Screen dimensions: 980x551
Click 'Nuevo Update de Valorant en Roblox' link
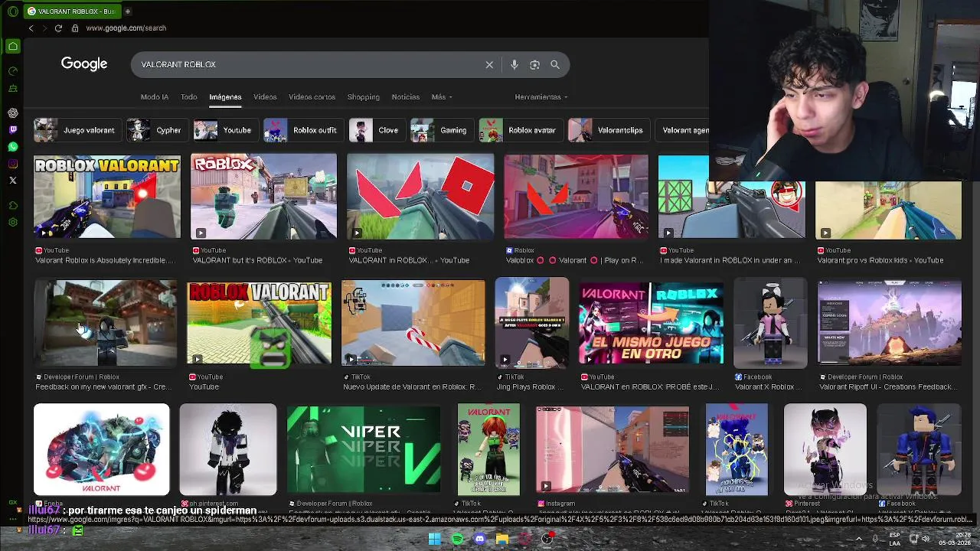click(412, 387)
